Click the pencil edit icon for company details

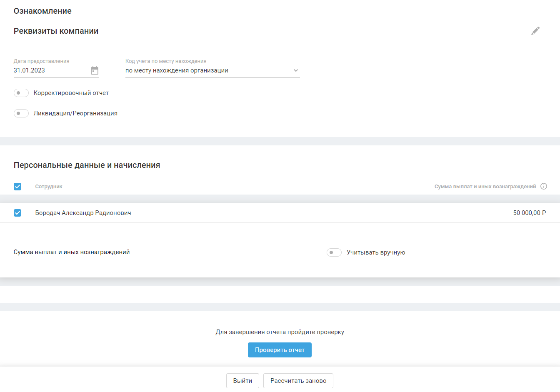535,31
